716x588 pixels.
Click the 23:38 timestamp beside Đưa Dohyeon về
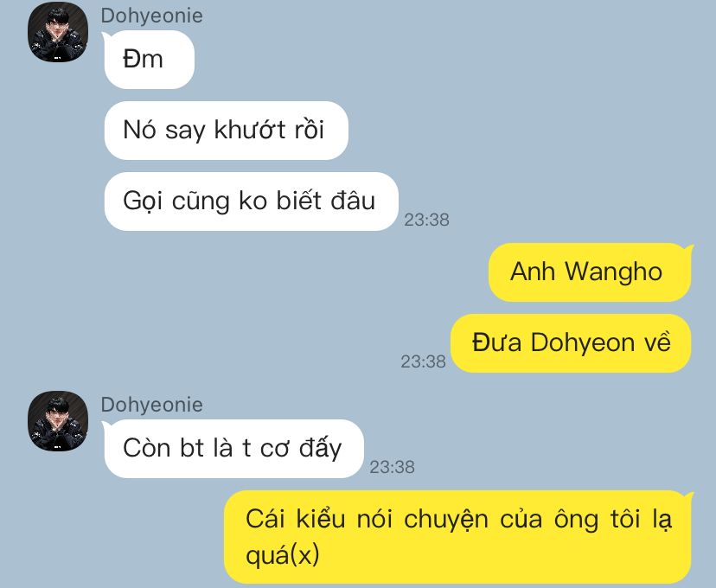pyautogui.click(x=424, y=361)
